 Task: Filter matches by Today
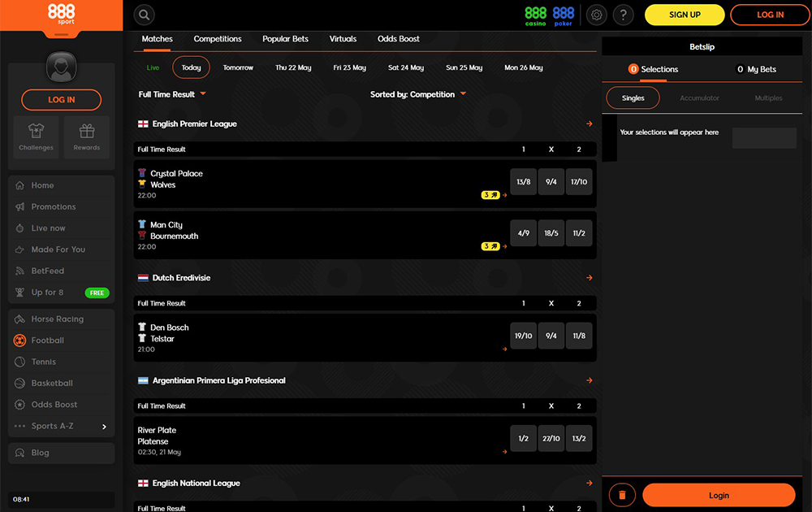(191, 68)
